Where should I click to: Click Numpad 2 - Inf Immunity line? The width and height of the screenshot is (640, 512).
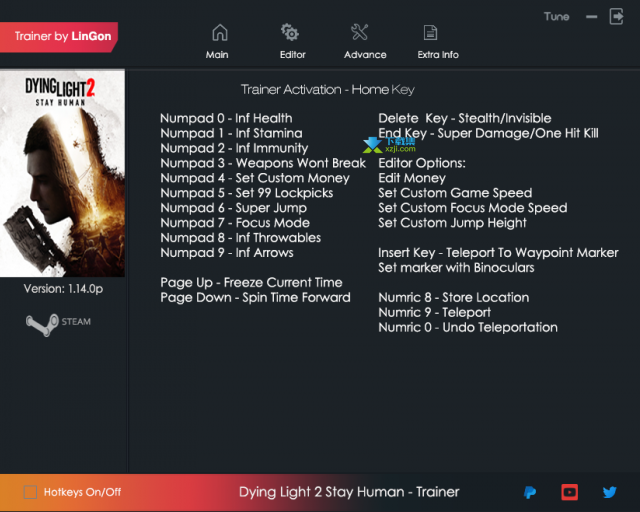point(234,148)
